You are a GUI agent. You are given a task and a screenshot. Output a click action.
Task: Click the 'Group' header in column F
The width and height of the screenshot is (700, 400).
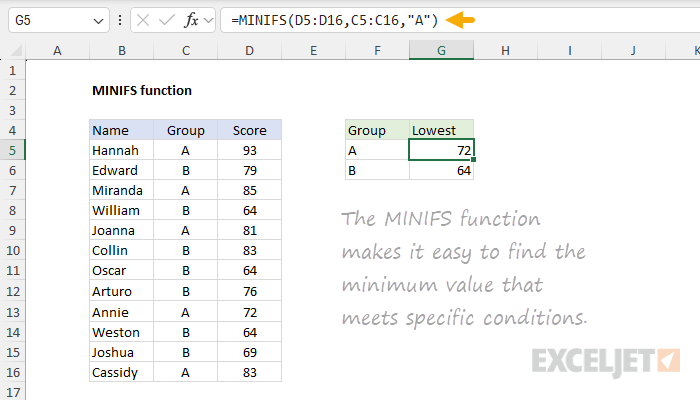(377, 130)
